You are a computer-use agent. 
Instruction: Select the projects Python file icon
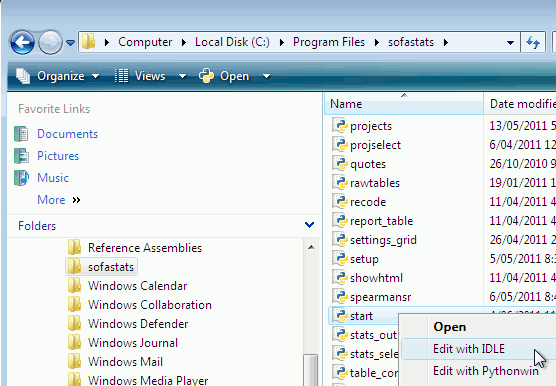(x=340, y=125)
